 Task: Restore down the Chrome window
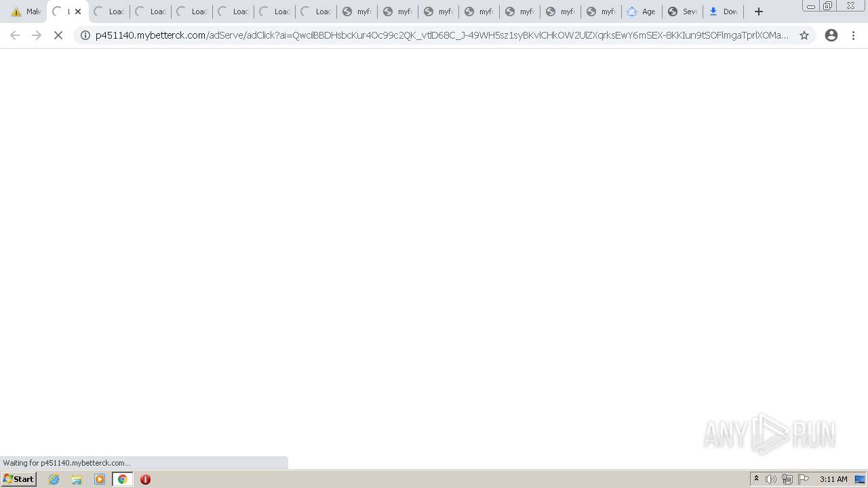pos(828,6)
